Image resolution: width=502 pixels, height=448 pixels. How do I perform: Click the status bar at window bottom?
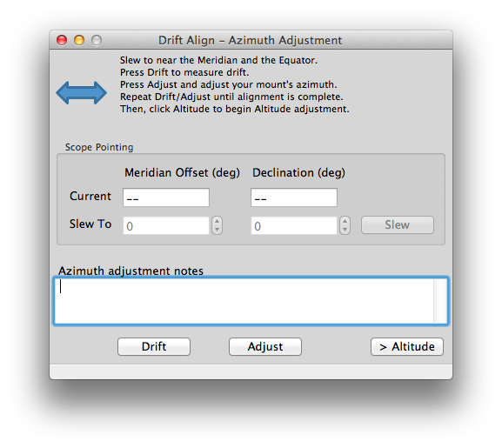tap(251, 371)
